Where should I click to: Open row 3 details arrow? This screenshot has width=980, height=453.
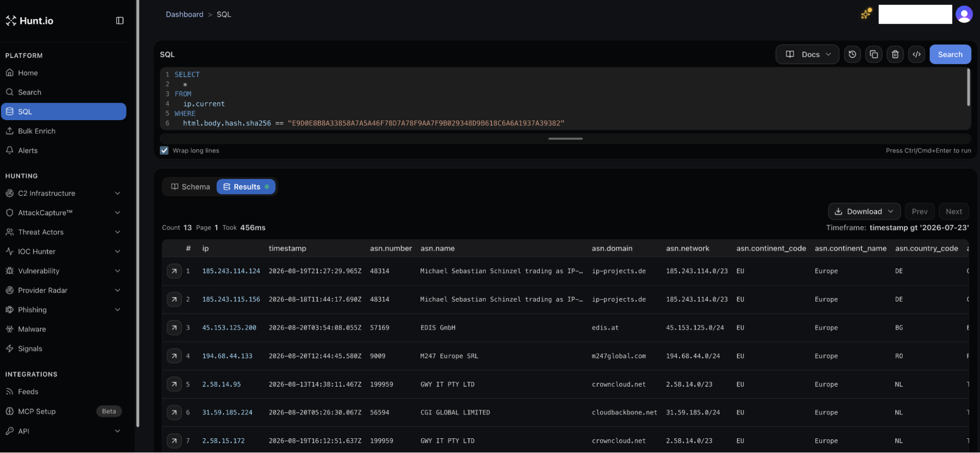tap(174, 328)
